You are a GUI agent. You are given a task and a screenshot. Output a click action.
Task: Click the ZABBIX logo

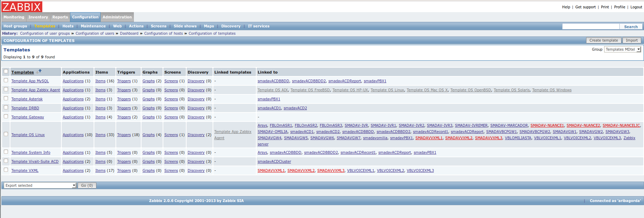point(22,7)
